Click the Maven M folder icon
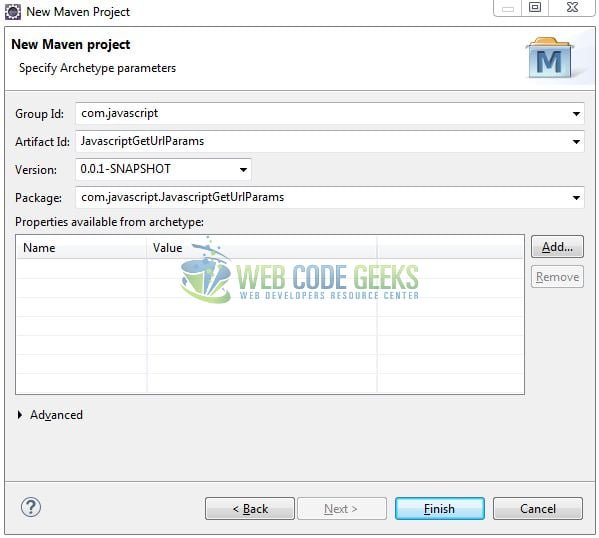599x538 pixels. pyautogui.click(x=549, y=58)
